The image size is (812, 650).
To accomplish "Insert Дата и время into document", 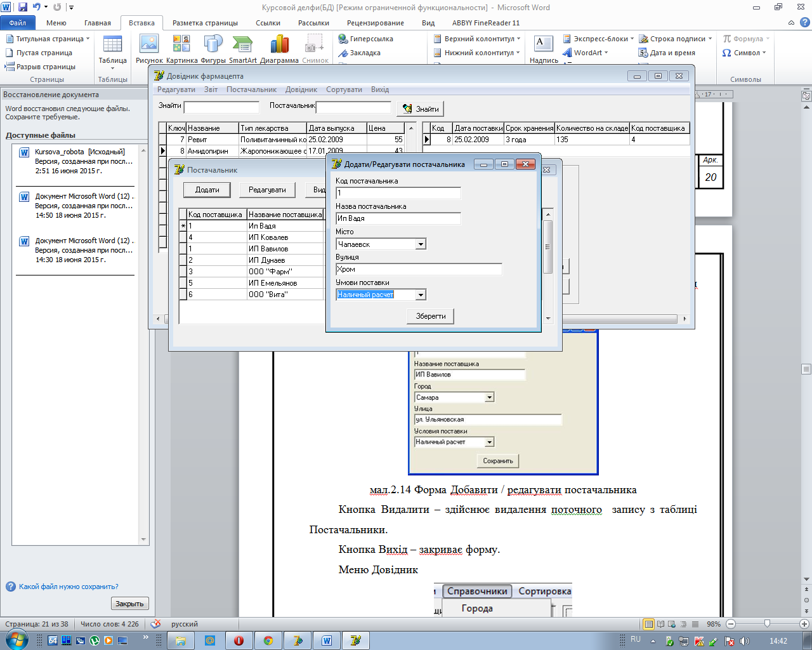I will click(667, 53).
